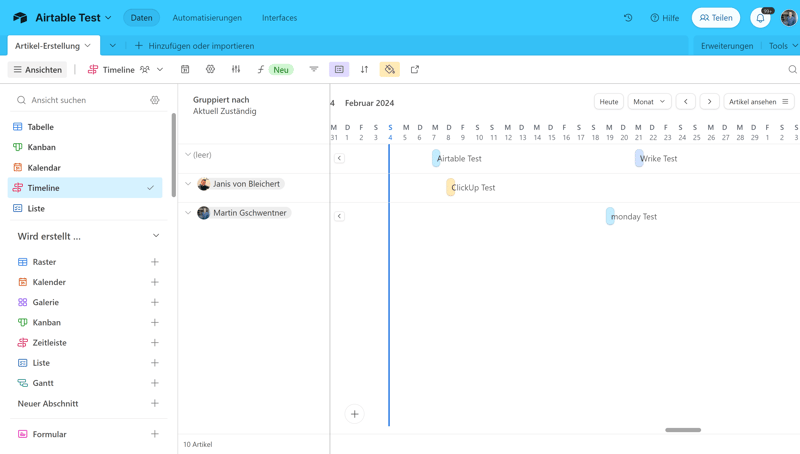
Task: Open view list settings gear icon
Action: pyautogui.click(x=155, y=100)
